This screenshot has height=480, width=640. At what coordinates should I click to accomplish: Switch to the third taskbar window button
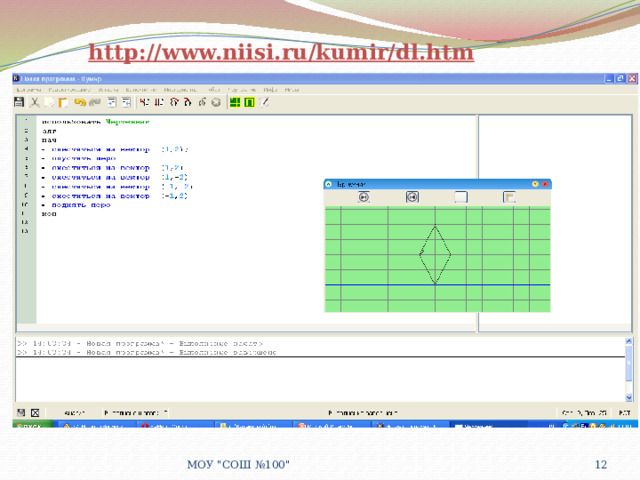[253, 425]
